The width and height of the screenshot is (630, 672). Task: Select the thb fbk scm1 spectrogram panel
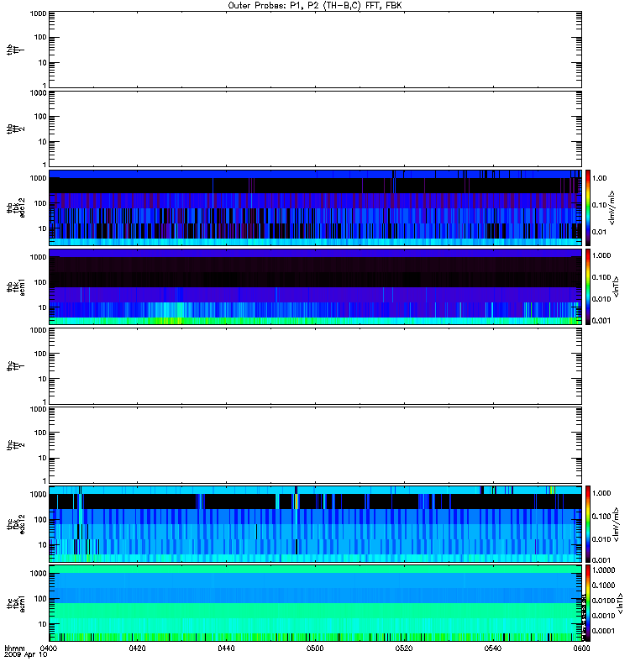[x=315, y=286]
